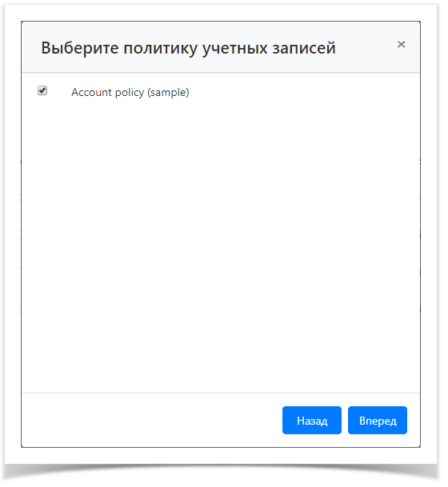Click the Вперед button
The height and width of the screenshot is (487, 448).
377,420
